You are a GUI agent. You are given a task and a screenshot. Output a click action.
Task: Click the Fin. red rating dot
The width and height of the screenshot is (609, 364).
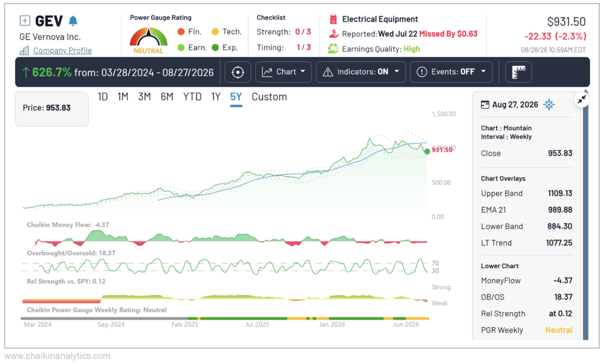pos(181,32)
